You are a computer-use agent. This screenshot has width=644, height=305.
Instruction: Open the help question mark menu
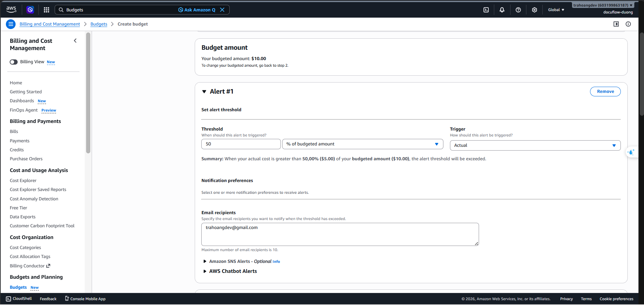click(518, 10)
